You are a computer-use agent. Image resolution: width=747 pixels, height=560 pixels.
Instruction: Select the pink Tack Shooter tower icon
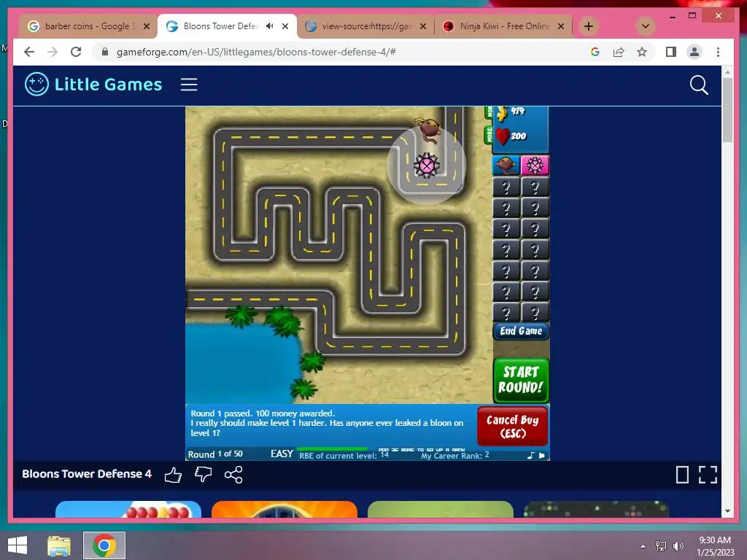pyautogui.click(x=535, y=166)
